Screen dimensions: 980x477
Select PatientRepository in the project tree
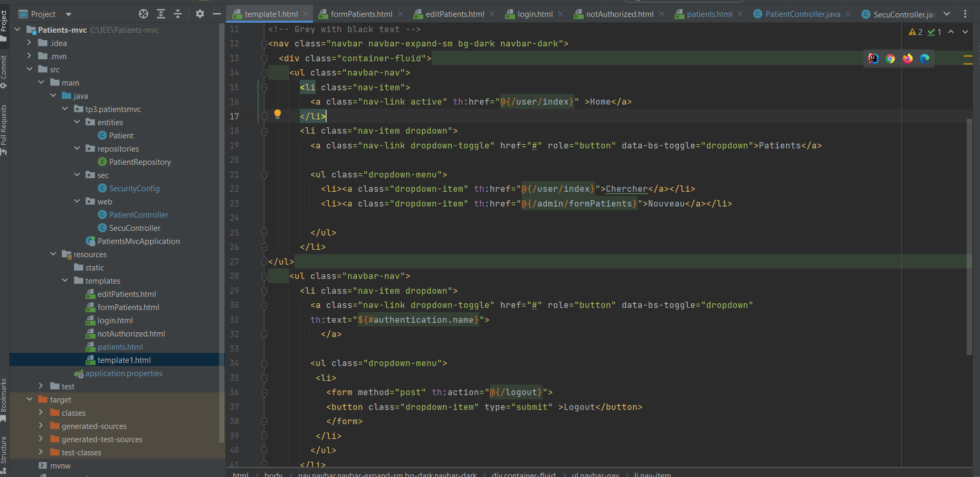point(140,162)
